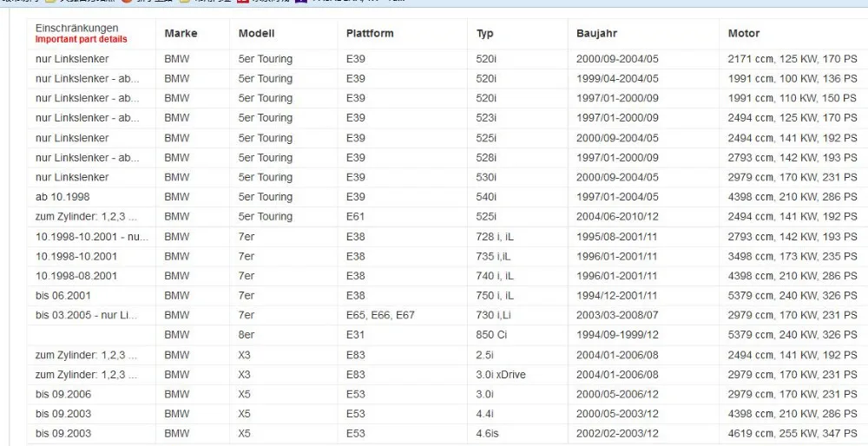Click the bis 03.2005 - nur Li... restriction
This screenshot has width=868, height=446.
pos(86,315)
